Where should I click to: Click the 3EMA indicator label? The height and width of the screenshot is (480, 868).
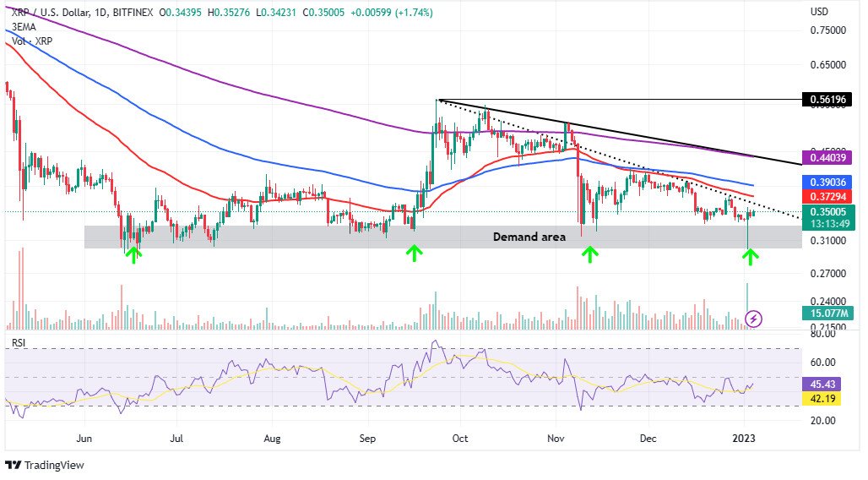24,26
